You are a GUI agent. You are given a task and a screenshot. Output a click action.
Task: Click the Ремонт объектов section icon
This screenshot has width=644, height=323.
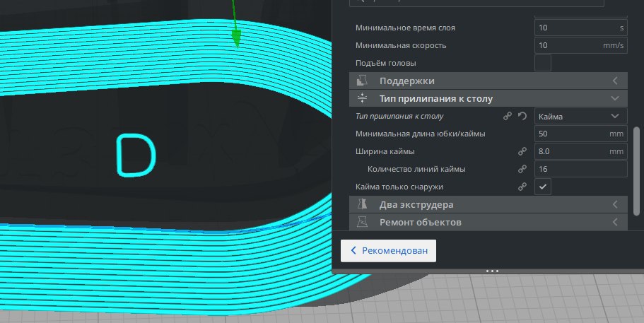(362, 222)
